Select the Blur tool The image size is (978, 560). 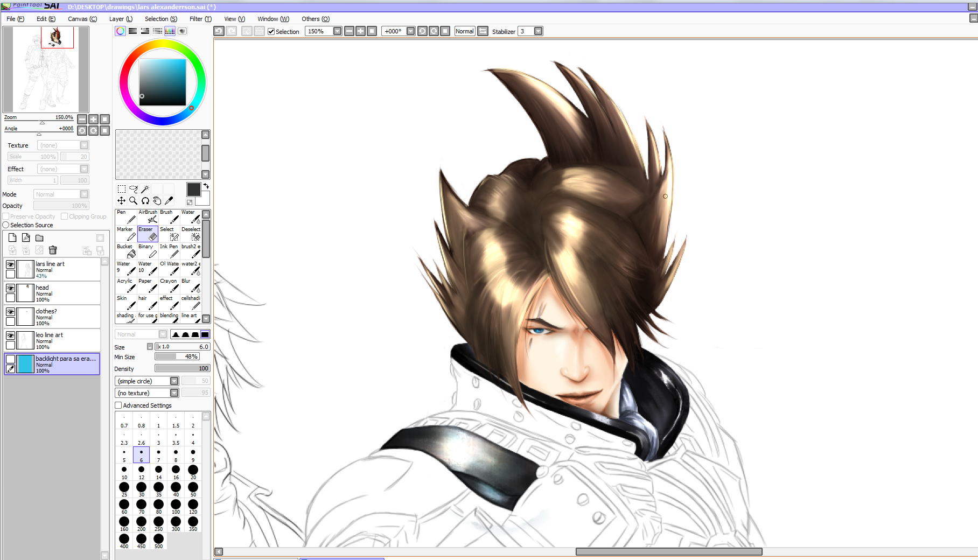point(191,285)
